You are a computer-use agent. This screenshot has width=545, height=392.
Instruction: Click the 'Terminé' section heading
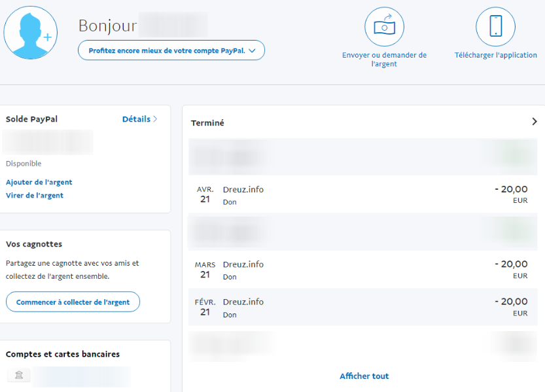207,123
